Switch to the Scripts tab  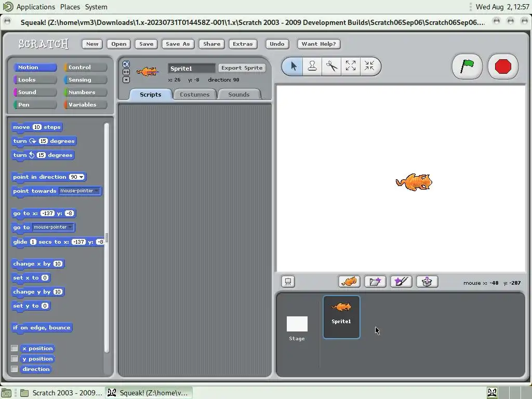point(150,95)
